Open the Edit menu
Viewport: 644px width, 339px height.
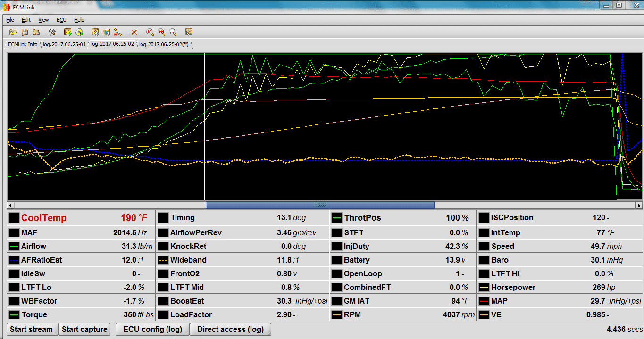pos(26,20)
